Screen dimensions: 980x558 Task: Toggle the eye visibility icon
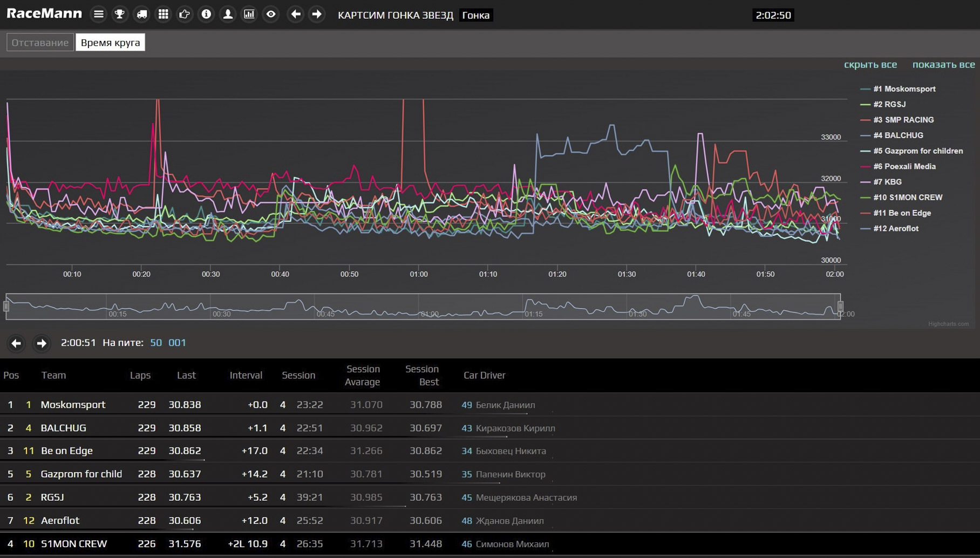[x=271, y=15]
